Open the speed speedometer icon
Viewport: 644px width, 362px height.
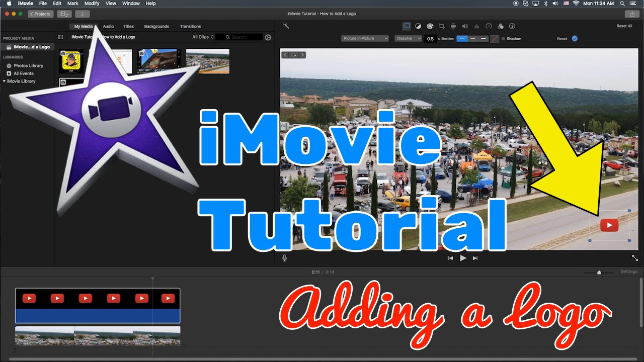point(489,26)
